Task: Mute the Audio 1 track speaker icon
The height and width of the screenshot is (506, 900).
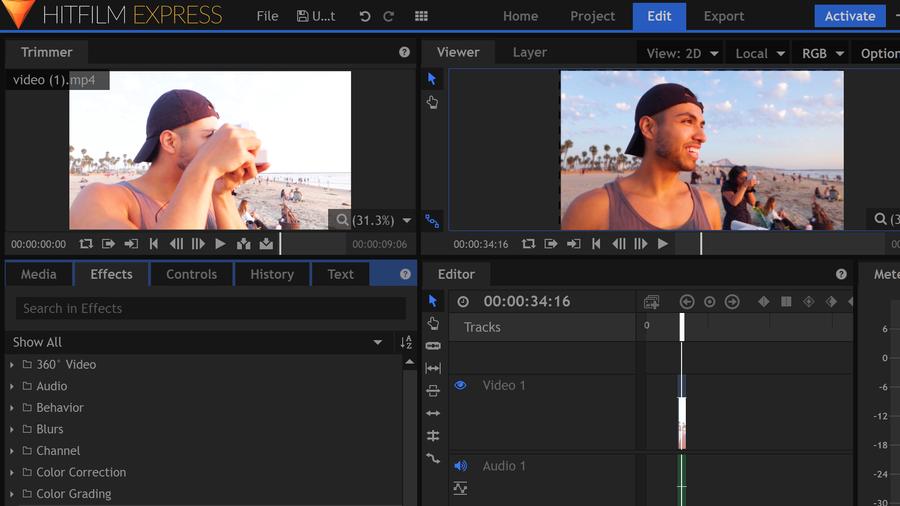Action: 460,466
